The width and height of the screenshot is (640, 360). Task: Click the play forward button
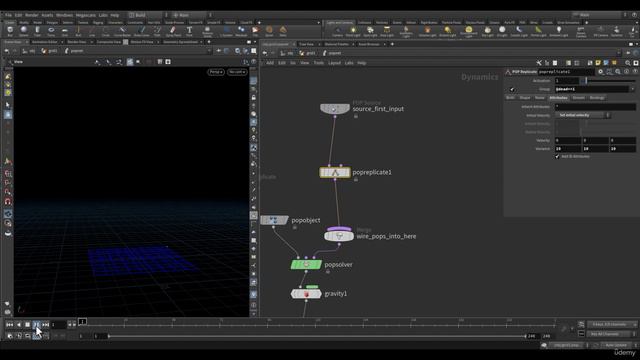pos(36,324)
